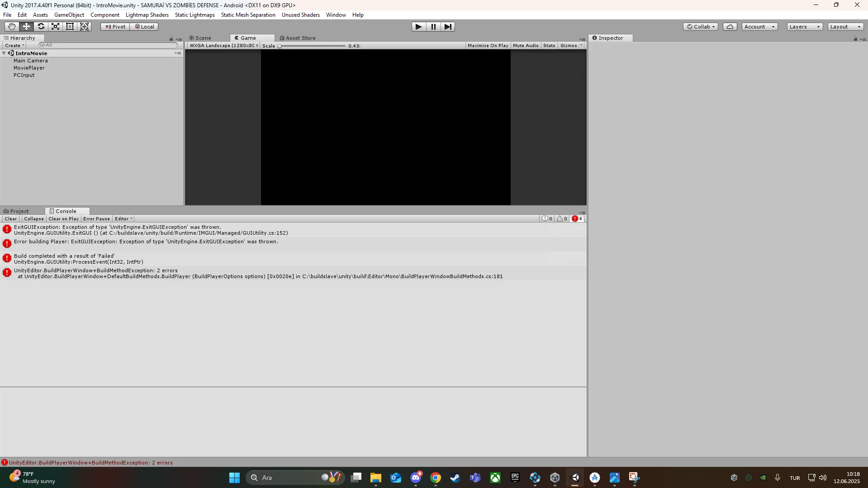Open the Gizmos dropdown
The width and height of the screenshot is (868, 488).
point(571,46)
